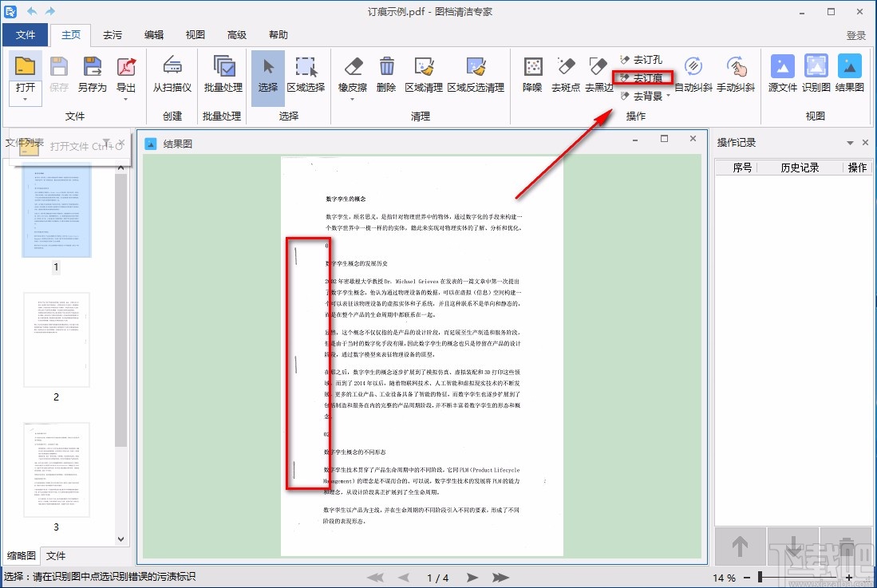Select the 橡皮擦 (eraser) tool
877x588 pixels.
pos(351,76)
